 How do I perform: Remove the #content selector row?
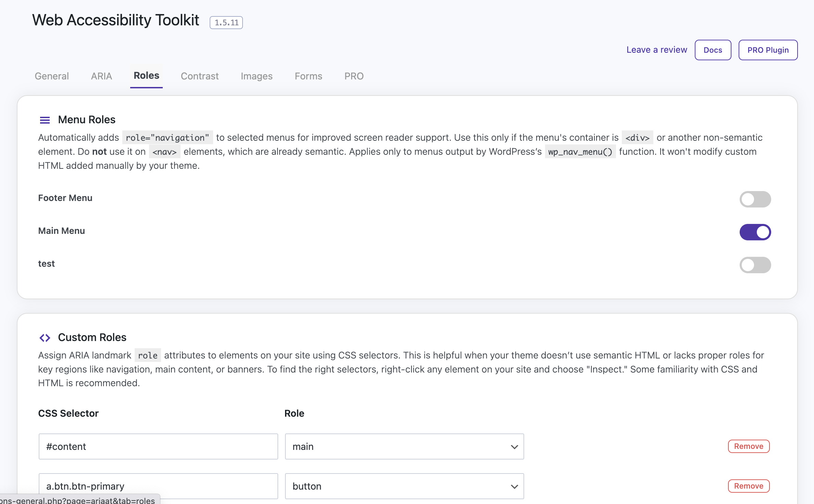point(749,446)
